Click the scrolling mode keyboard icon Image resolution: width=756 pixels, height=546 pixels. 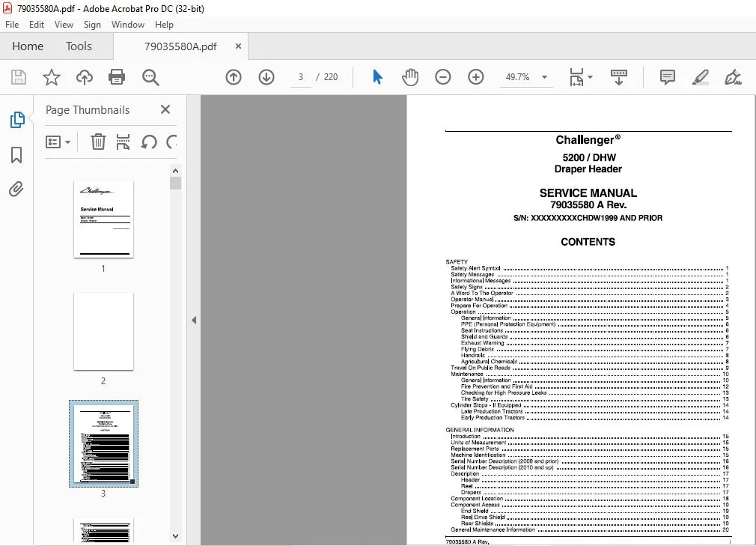point(618,77)
